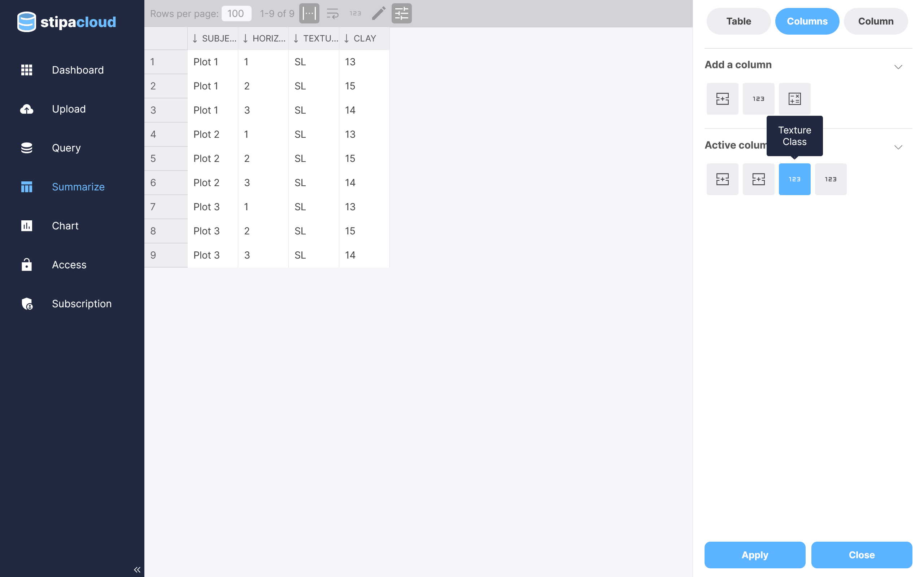Viewport: 924px width, 577px height.
Task: Click the Close button
Action: click(x=862, y=555)
